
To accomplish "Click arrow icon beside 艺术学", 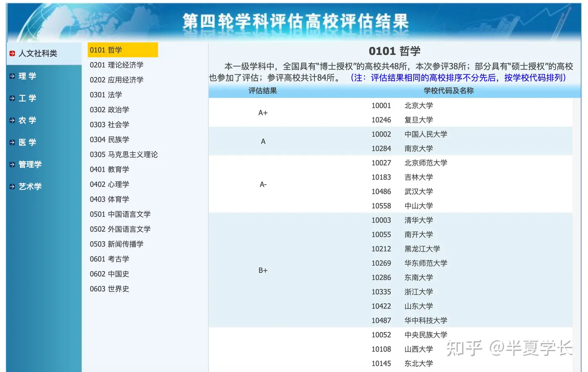I will 12,186.
